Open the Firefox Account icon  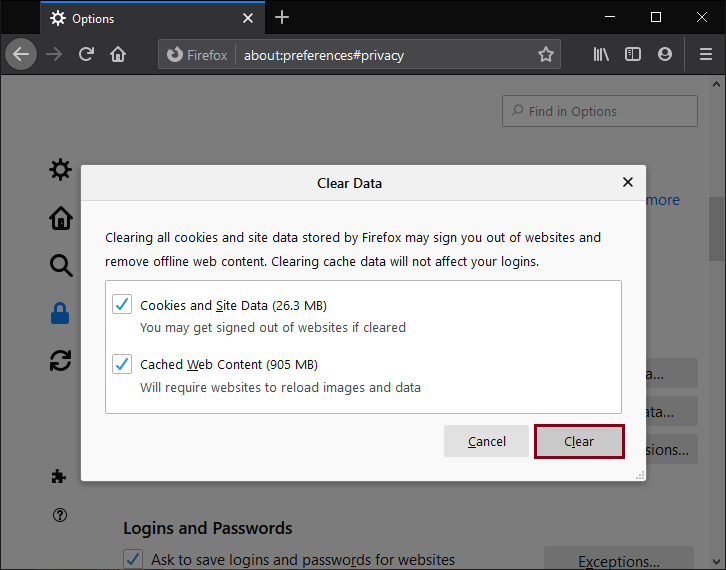665,54
